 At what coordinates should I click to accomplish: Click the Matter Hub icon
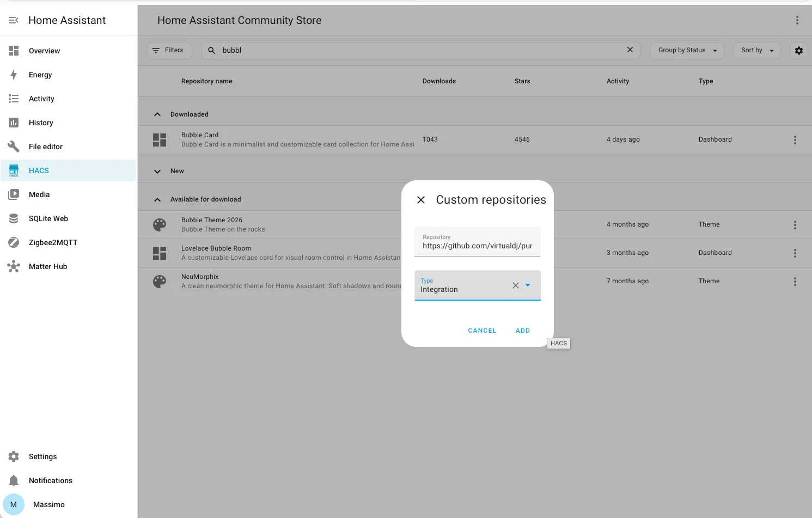pyautogui.click(x=14, y=266)
